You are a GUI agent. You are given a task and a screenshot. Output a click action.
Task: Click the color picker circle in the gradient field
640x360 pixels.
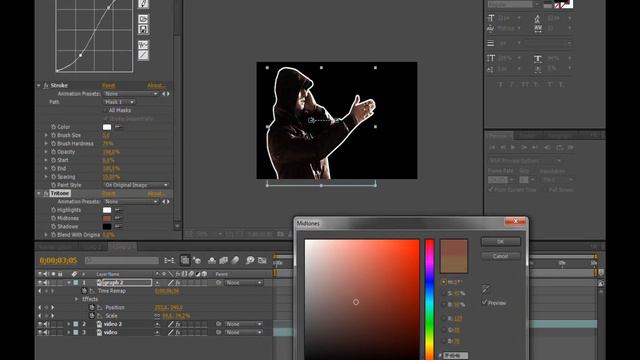pos(356,302)
